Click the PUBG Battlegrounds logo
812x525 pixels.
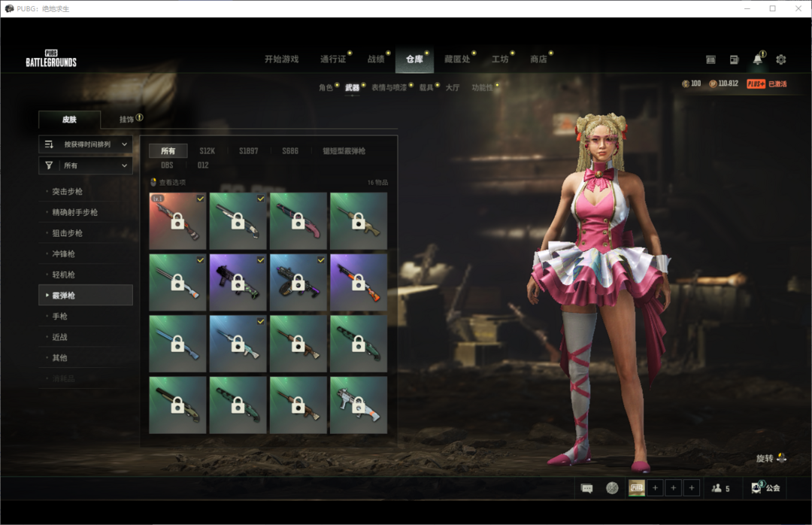[x=51, y=59]
